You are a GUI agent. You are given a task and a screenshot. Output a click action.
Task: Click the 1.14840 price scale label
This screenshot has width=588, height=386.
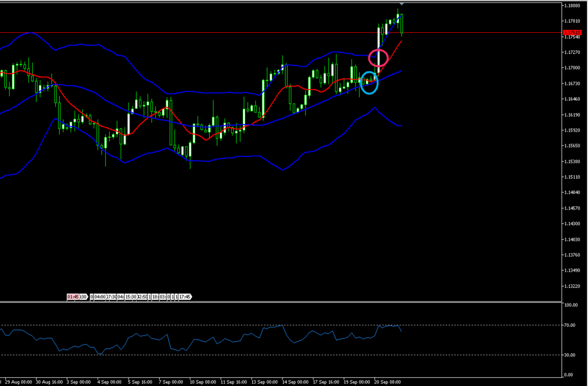point(572,192)
